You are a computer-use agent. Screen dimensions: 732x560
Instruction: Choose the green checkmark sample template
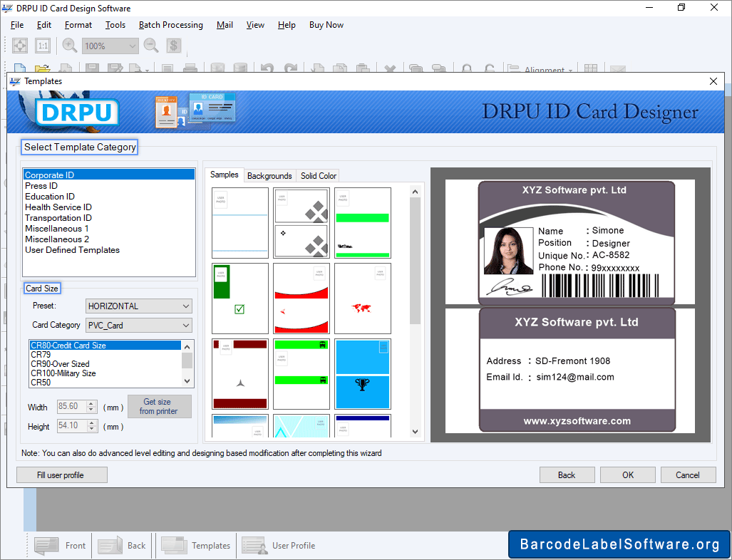pos(240,299)
